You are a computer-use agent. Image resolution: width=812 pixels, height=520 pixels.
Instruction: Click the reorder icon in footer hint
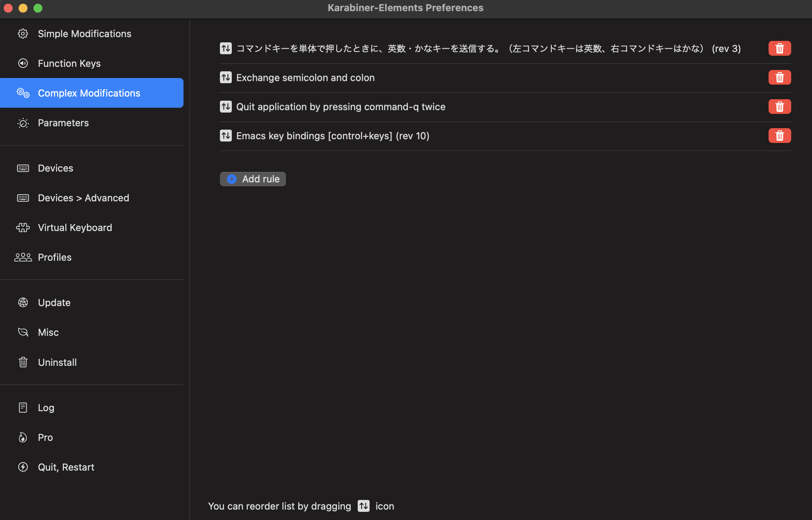[363, 506]
